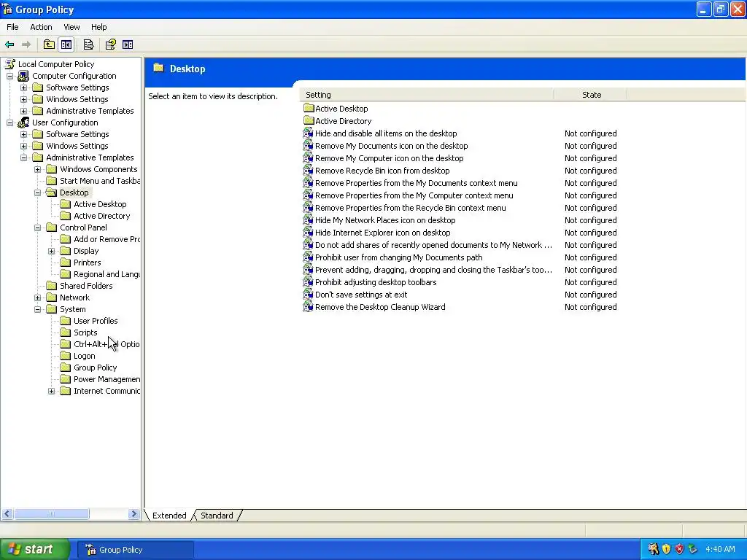Click the icon beside Hide My Network Places policy

click(x=309, y=220)
